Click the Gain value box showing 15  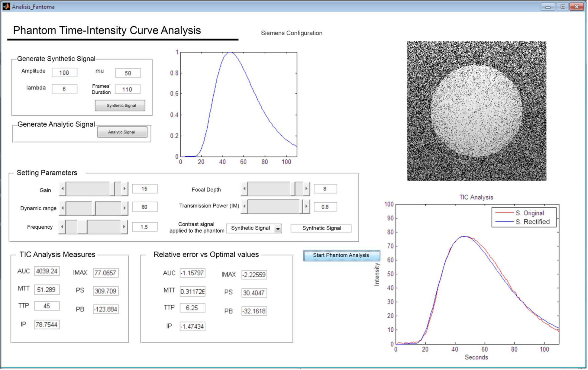pos(145,189)
